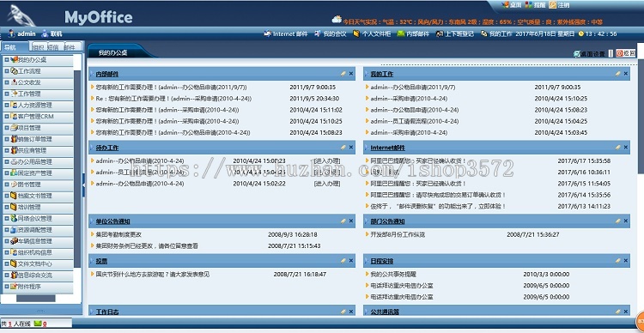Open 车辆信息管理 in navigation tree
Viewport: 644px width, 333px height.
point(35,241)
